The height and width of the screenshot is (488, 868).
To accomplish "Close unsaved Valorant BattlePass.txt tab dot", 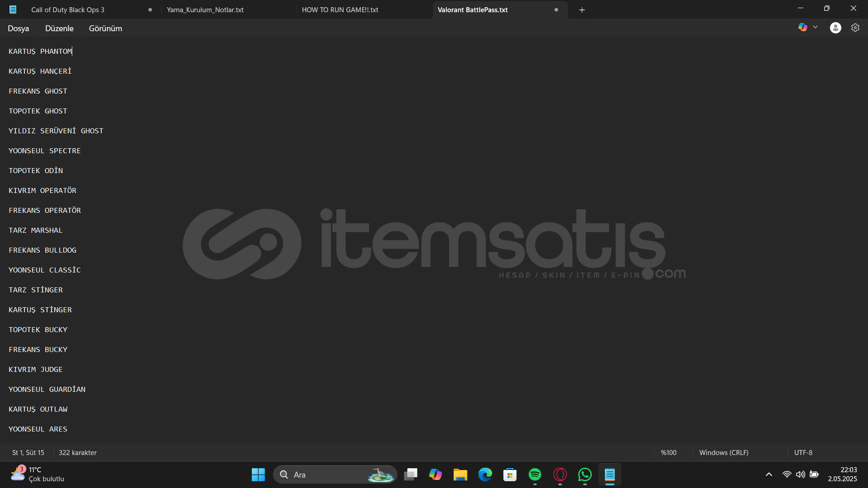I will click(x=556, y=10).
